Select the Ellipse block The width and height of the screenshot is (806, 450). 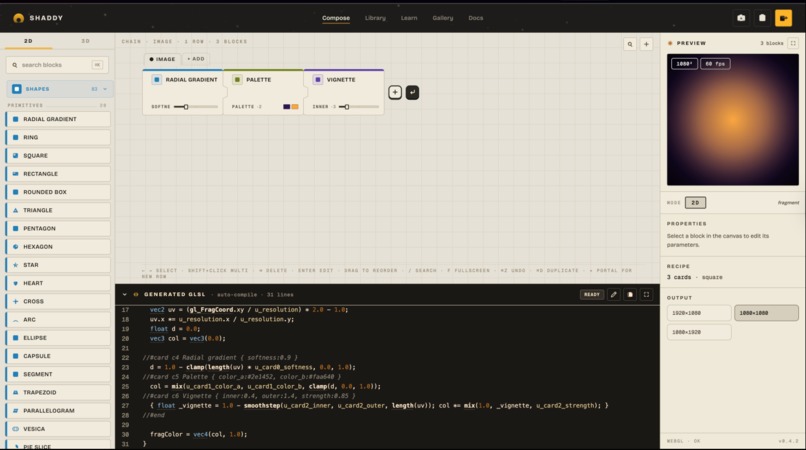pyautogui.click(x=58, y=338)
